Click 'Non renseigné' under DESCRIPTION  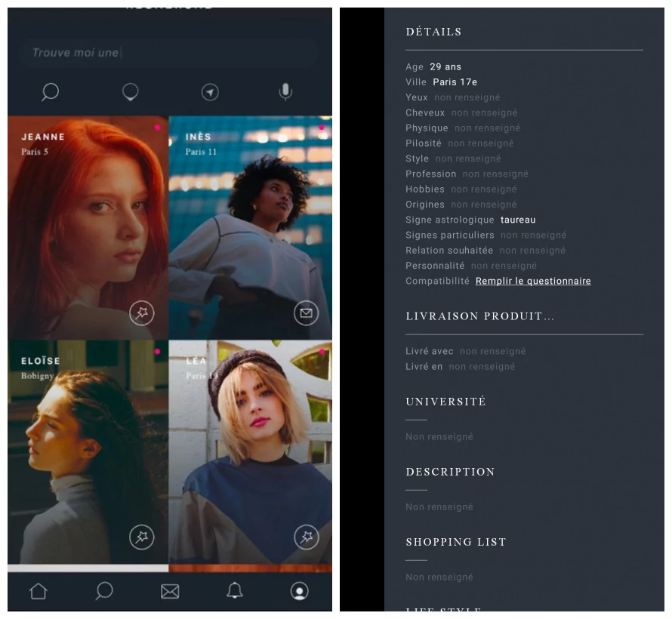(439, 507)
